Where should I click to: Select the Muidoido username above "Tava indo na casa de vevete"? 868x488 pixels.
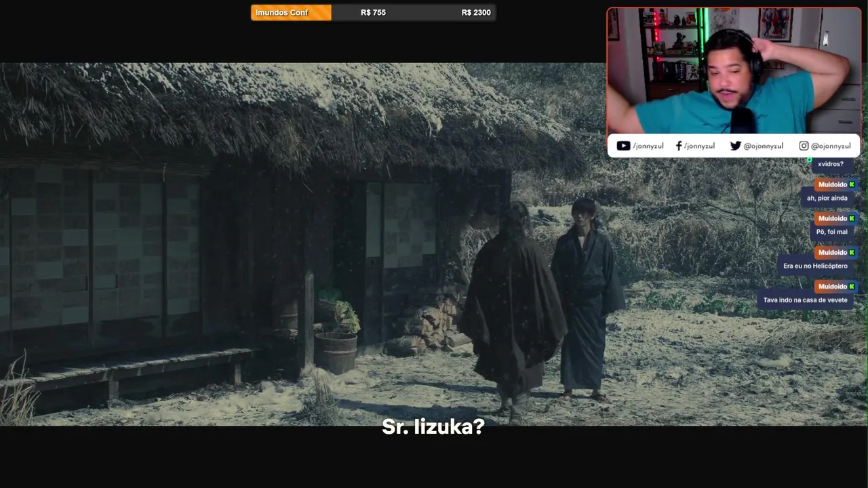tap(832, 286)
